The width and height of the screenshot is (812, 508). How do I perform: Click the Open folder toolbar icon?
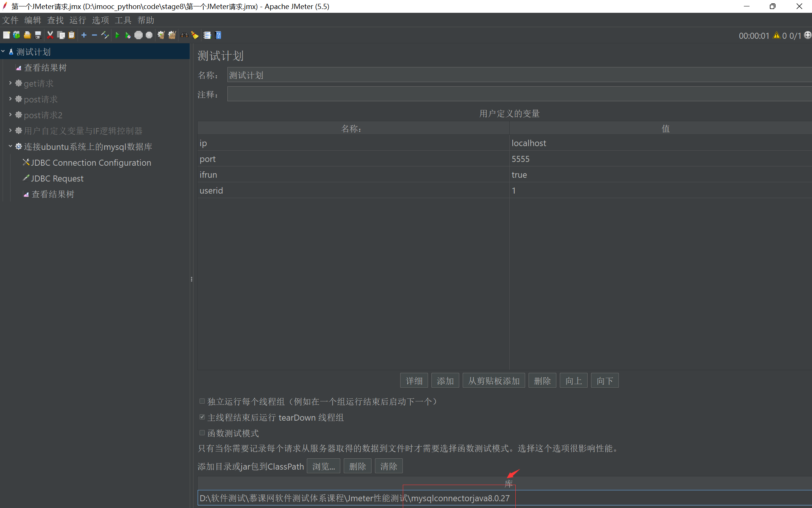(x=27, y=35)
